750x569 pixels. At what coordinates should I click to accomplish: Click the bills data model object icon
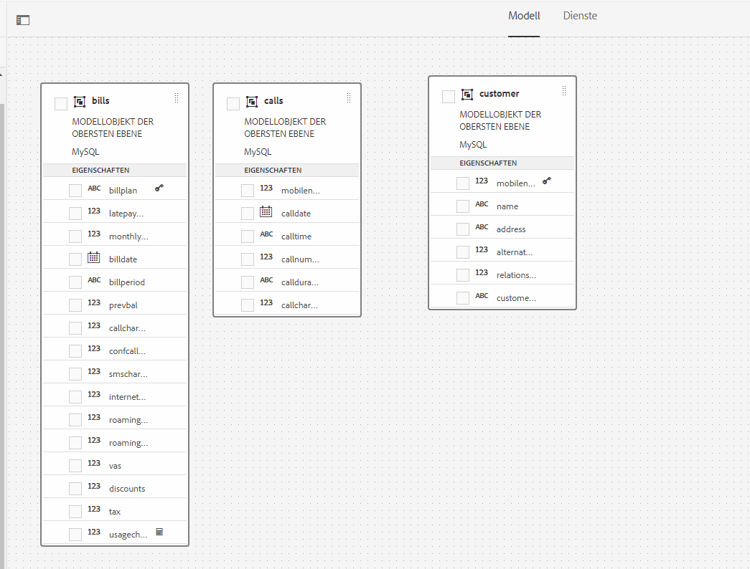pos(79,101)
